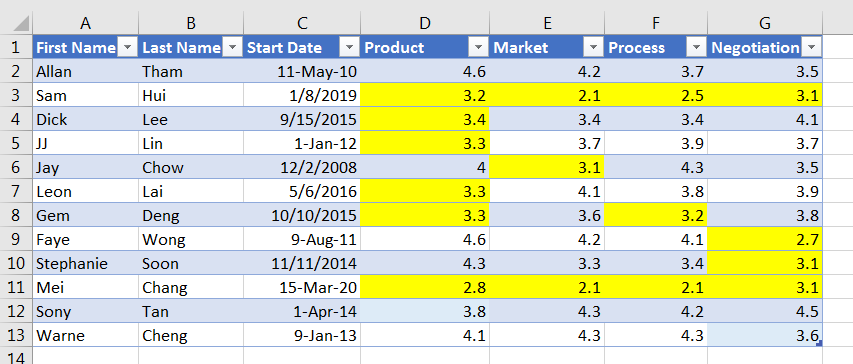Select row 3 header
Image resolution: width=853 pixels, height=364 pixels.
[x=16, y=95]
